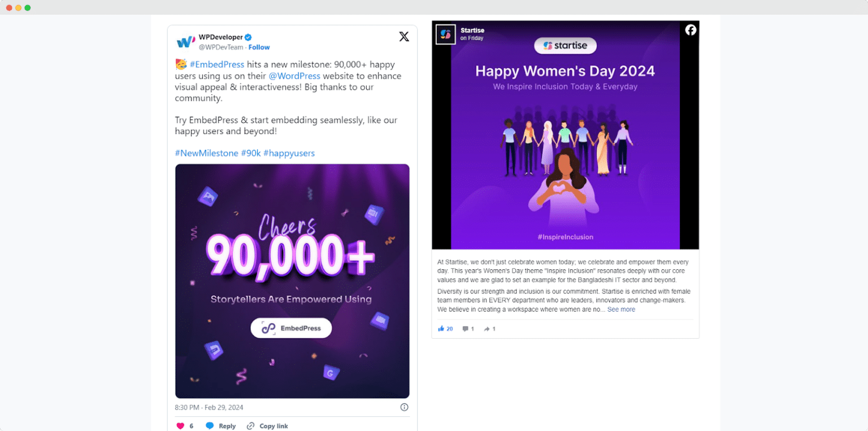Follow the WPDeveloper account
Image resolution: width=868 pixels, height=431 pixels.
pos(259,48)
